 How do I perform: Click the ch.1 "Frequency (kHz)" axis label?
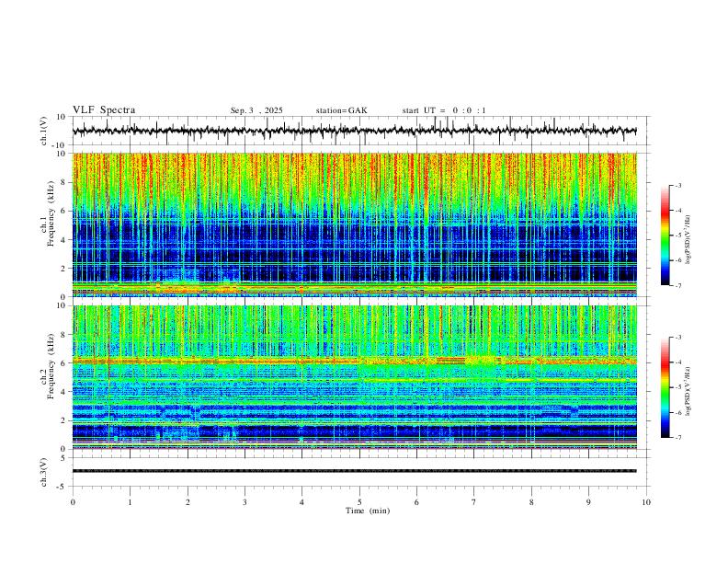[51, 213]
